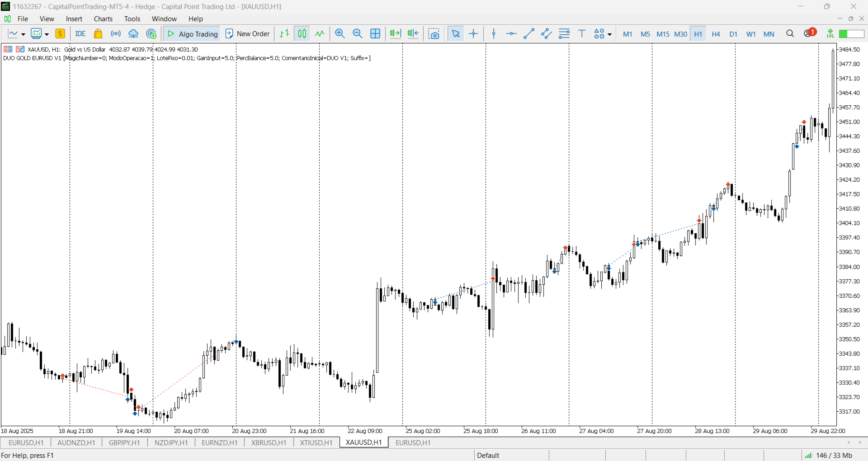Switch to the AUDNZD,H1 chart tab
The image size is (868, 461).
pyautogui.click(x=76, y=443)
